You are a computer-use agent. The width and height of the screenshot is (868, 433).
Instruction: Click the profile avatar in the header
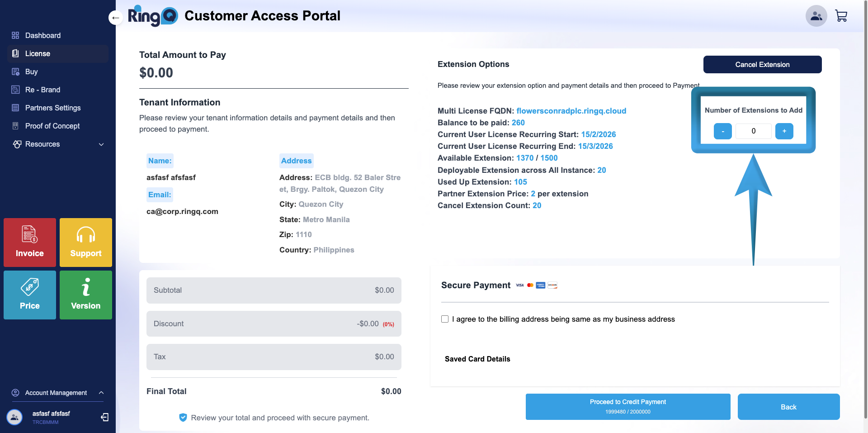point(816,15)
